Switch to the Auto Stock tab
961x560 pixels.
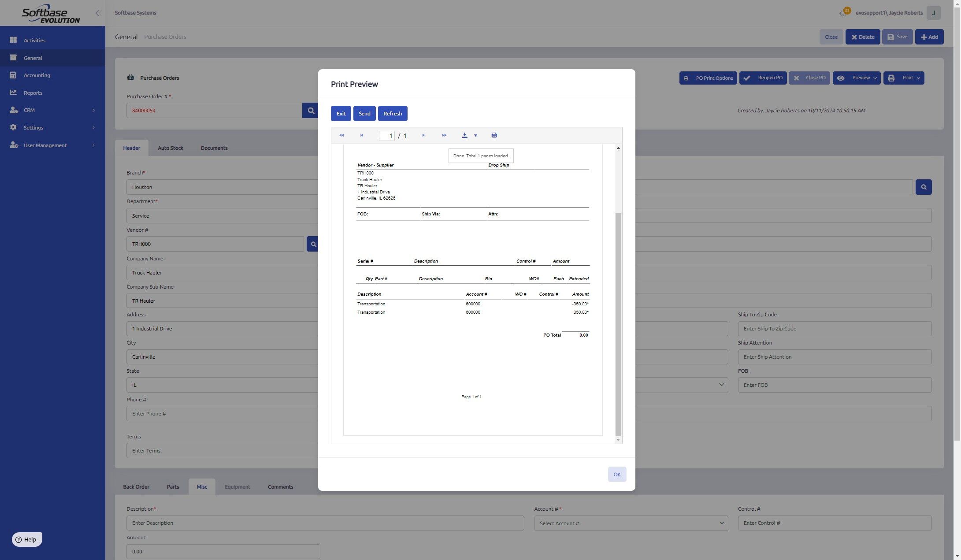tap(170, 148)
